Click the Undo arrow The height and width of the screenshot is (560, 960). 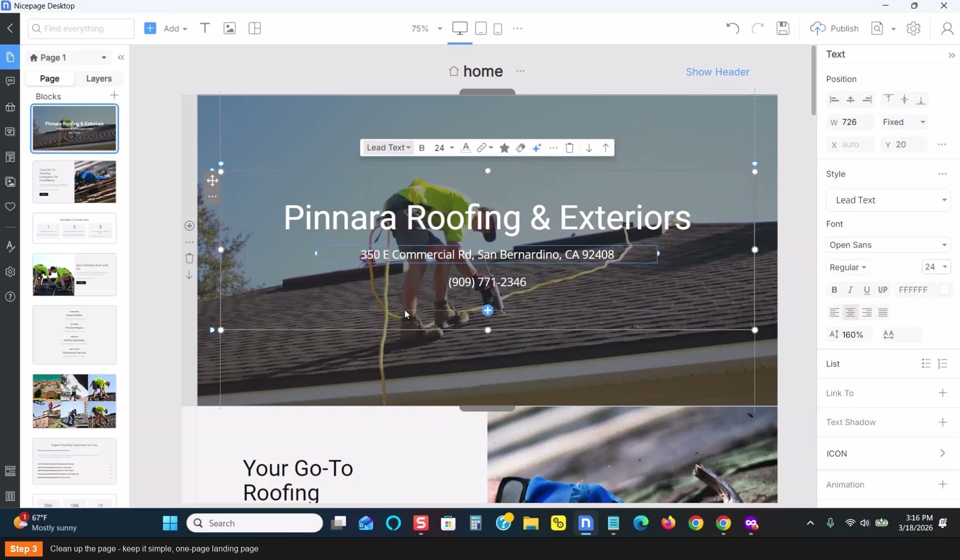click(x=733, y=29)
